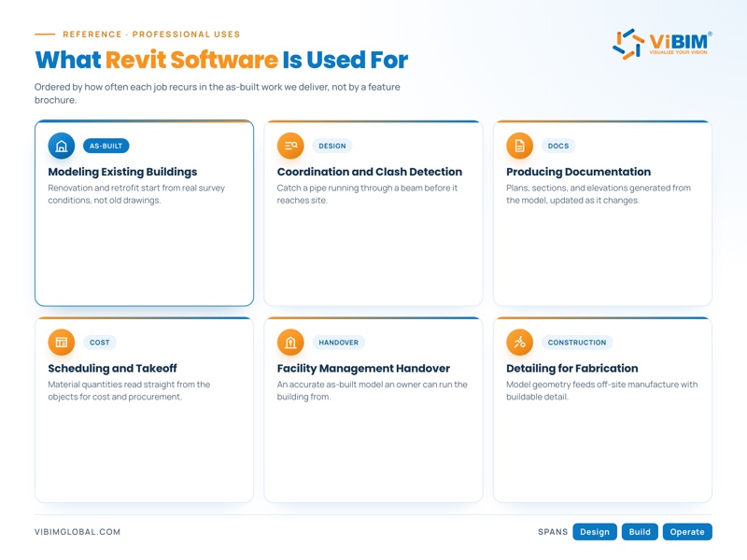Click the Design span pill

[595, 532]
